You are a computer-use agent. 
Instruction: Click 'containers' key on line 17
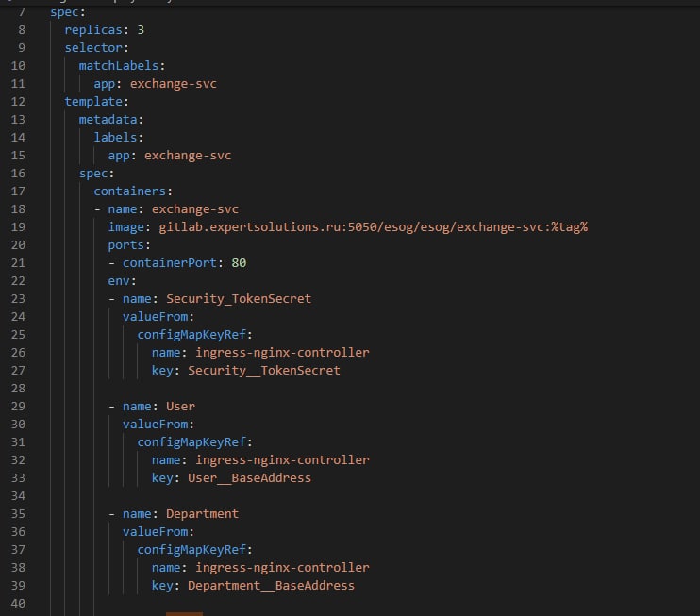[129, 191]
